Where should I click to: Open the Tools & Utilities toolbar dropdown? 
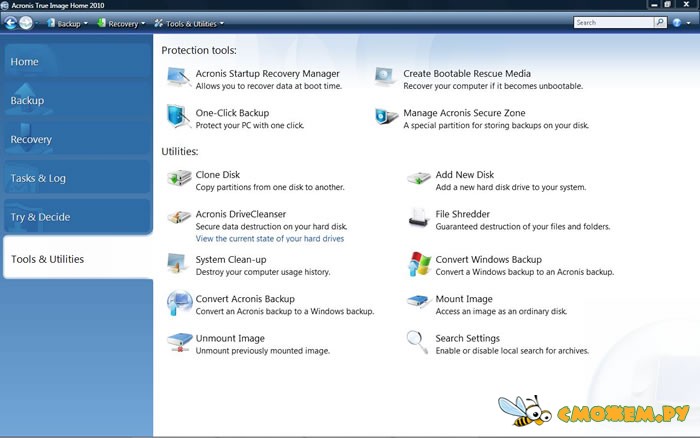[x=189, y=23]
